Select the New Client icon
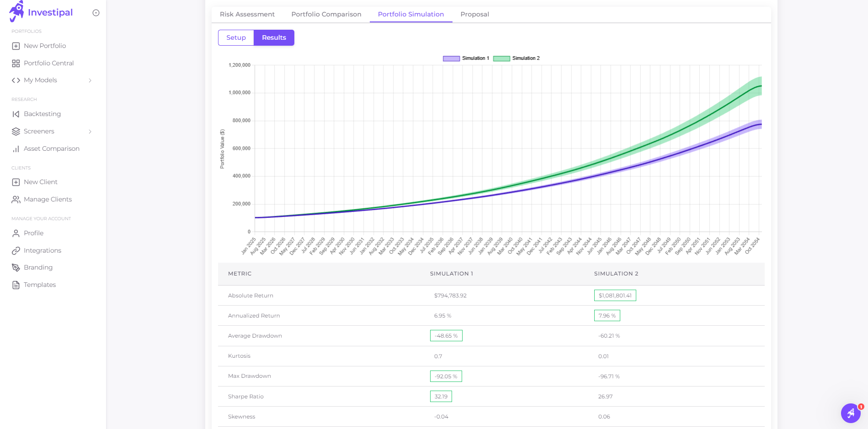The width and height of the screenshot is (868, 429). click(x=16, y=182)
